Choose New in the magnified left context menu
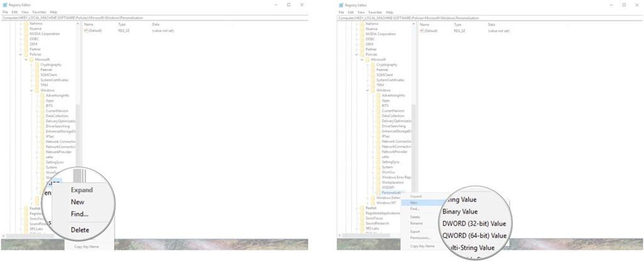644x262 pixels. (x=77, y=202)
